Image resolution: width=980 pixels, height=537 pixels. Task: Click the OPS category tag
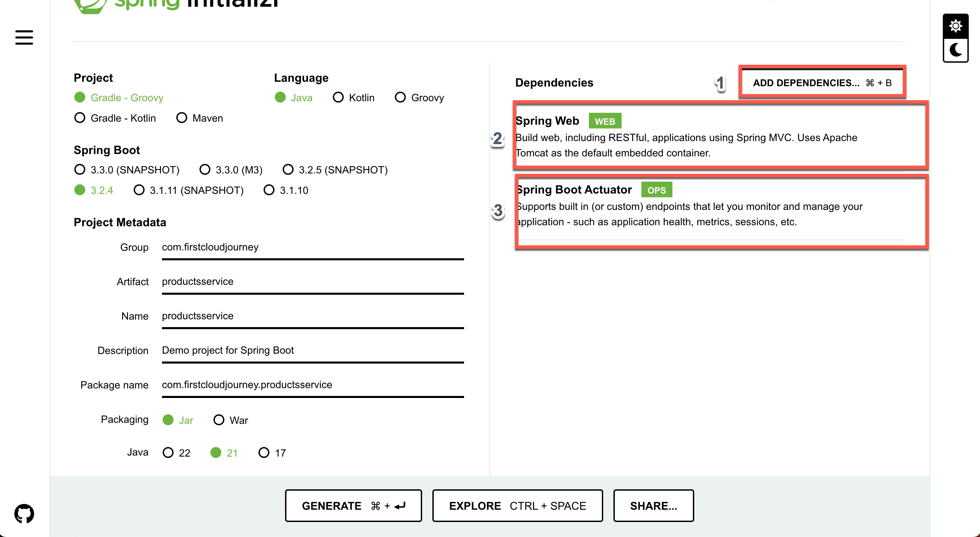click(x=657, y=190)
